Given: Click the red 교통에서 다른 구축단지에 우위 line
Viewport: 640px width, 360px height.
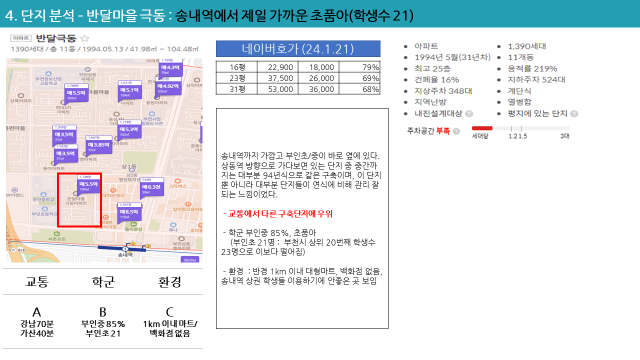Looking at the screenshot, I should (278, 213).
